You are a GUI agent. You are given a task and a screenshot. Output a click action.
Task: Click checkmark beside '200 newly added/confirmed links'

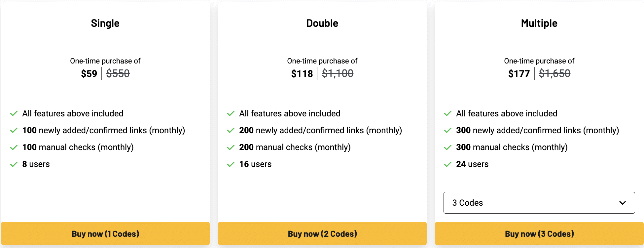(x=231, y=131)
